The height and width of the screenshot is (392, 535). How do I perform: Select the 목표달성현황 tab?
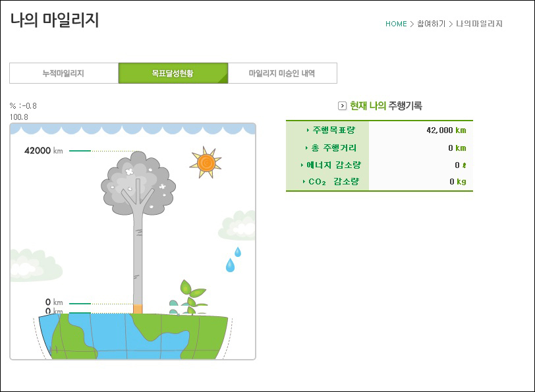pos(173,73)
